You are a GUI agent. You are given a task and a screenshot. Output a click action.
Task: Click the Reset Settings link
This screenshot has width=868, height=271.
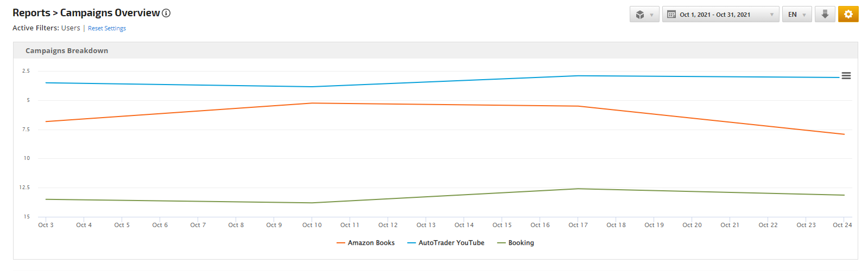point(107,28)
